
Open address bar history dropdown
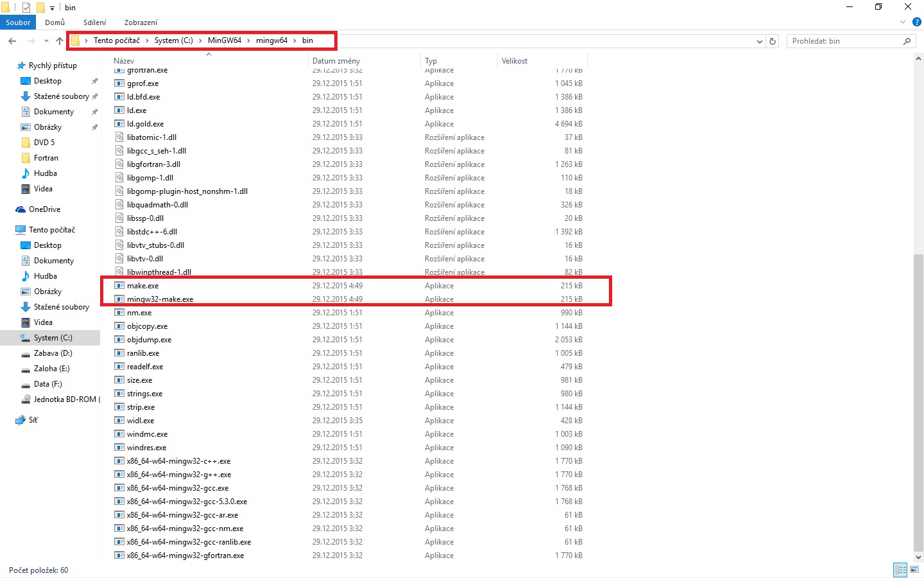pyautogui.click(x=760, y=41)
